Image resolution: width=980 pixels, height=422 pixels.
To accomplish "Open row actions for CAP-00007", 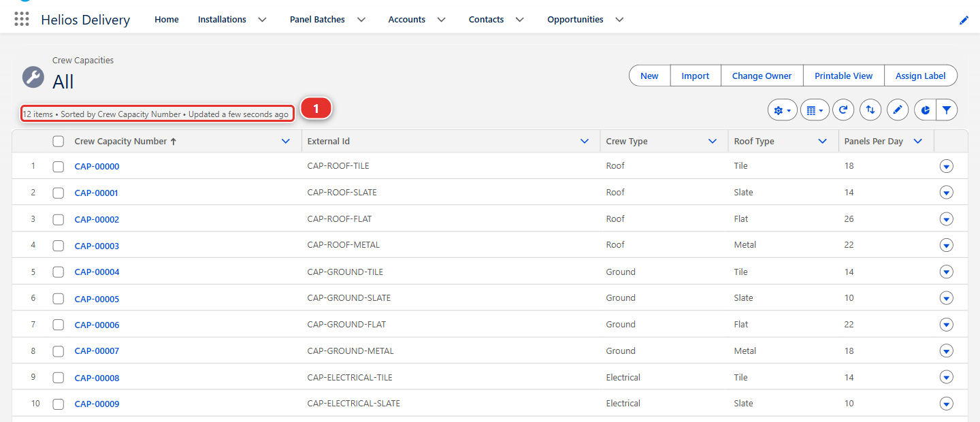I will point(946,351).
